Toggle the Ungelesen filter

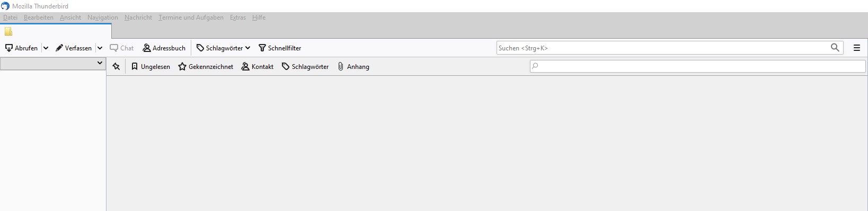[150, 66]
